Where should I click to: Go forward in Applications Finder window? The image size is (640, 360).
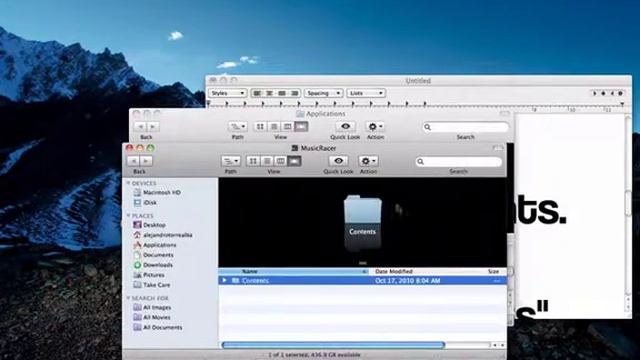(153, 127)
